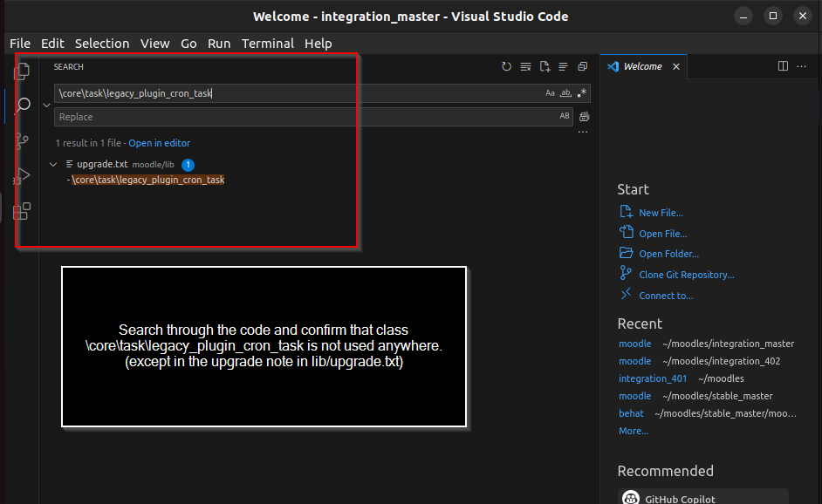Toggle Use Regular Expression in search
This screenshot has width=822, height=504.
[x=582, y=92]
